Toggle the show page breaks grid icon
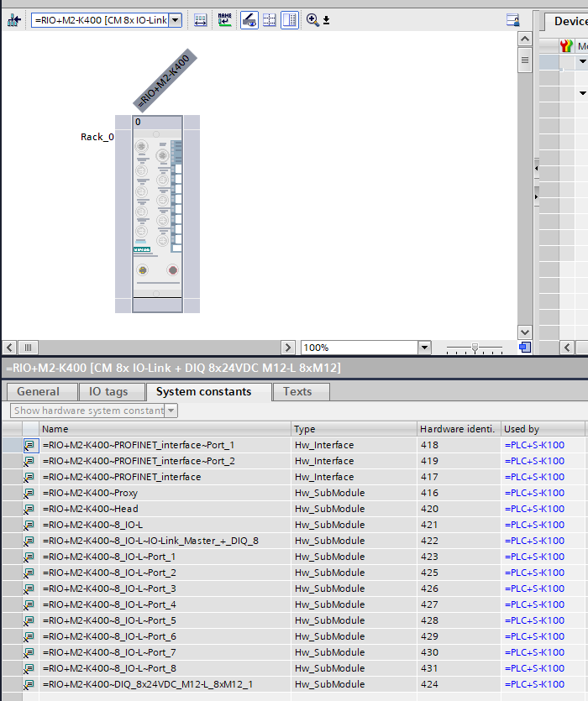 tap(270, 20)
